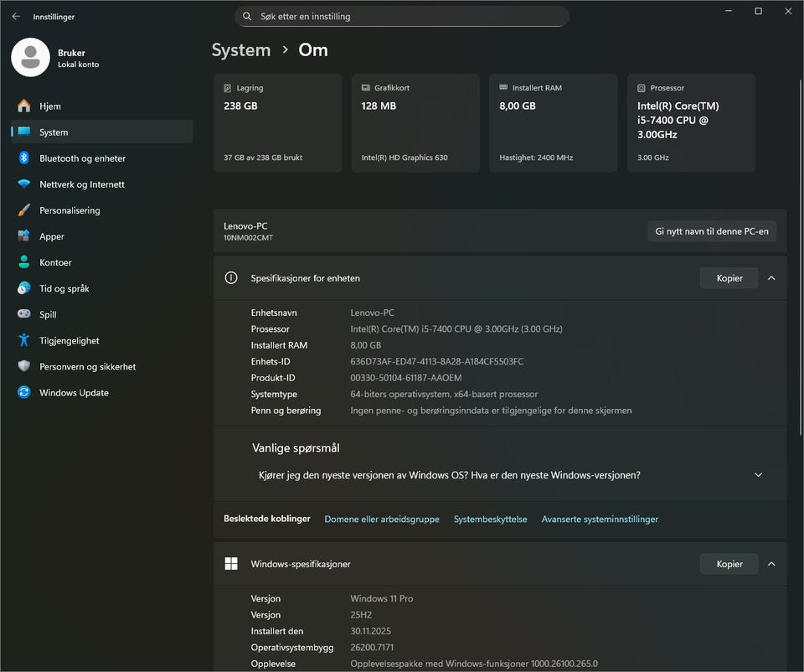Open Personvern og sikkerhet shield icon
804x672 pixels.
24,367
